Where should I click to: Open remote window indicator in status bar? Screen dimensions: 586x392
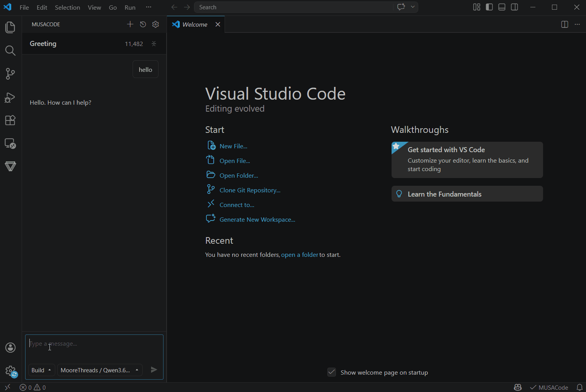click(7, 387)
